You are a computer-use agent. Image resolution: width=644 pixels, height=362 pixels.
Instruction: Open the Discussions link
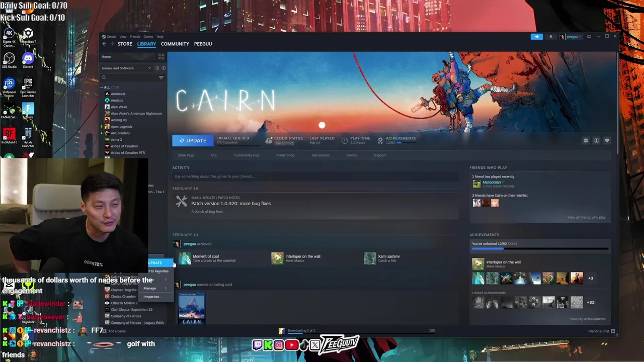(320, 155)
